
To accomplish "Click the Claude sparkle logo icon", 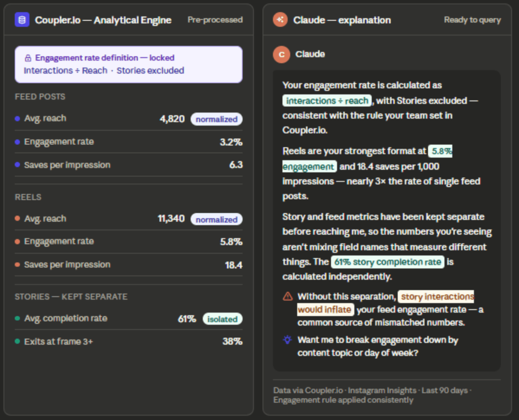I will coord(280,20).
